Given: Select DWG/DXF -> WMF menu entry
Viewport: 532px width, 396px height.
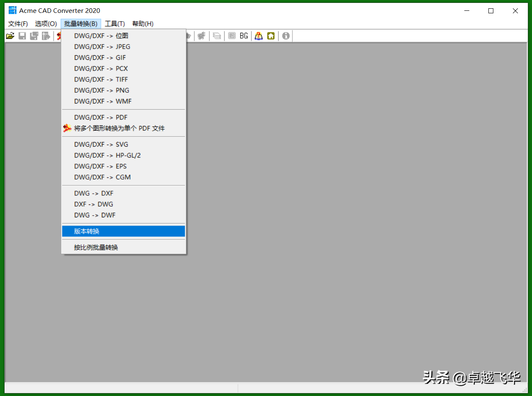Looking at the screenshot, I should pyautogui.click(x=123, y=101).
